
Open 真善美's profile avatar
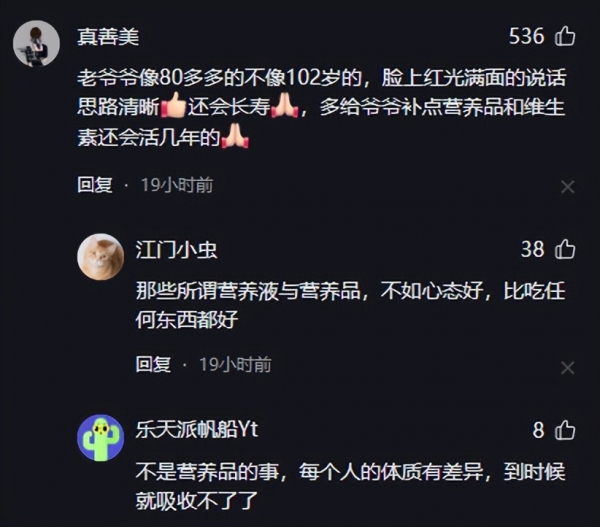coord(36,43)
